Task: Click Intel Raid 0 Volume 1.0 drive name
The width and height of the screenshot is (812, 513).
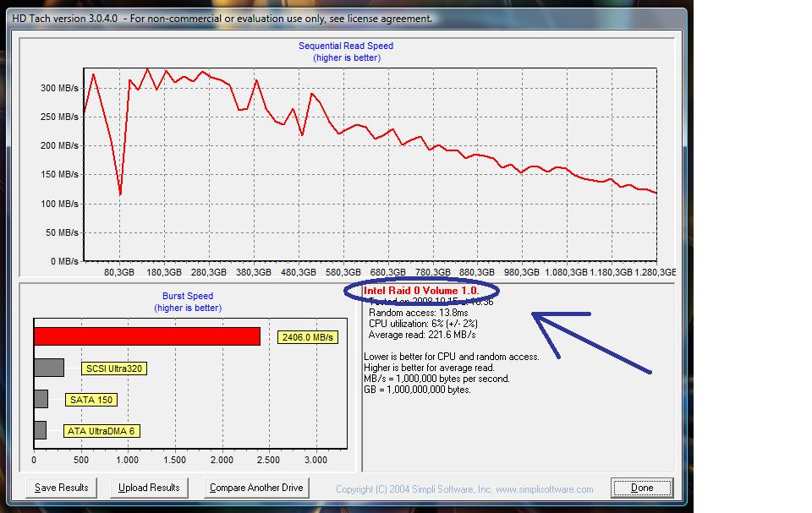Action: pos(421,291)
